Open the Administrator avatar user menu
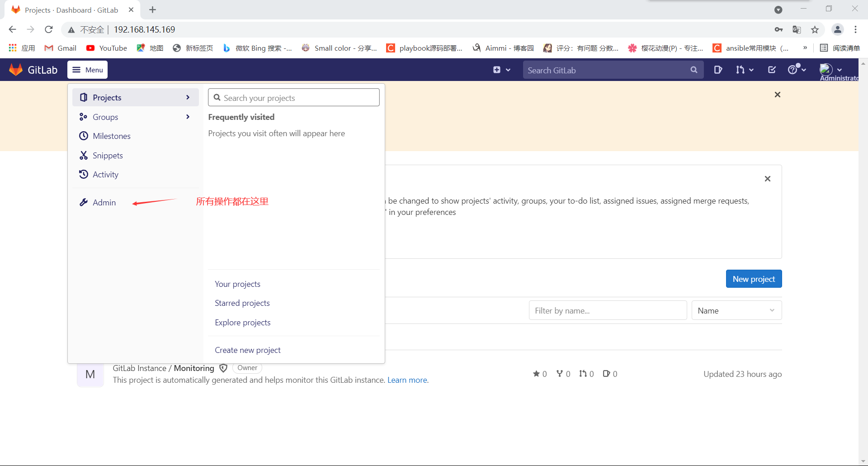 830,70
